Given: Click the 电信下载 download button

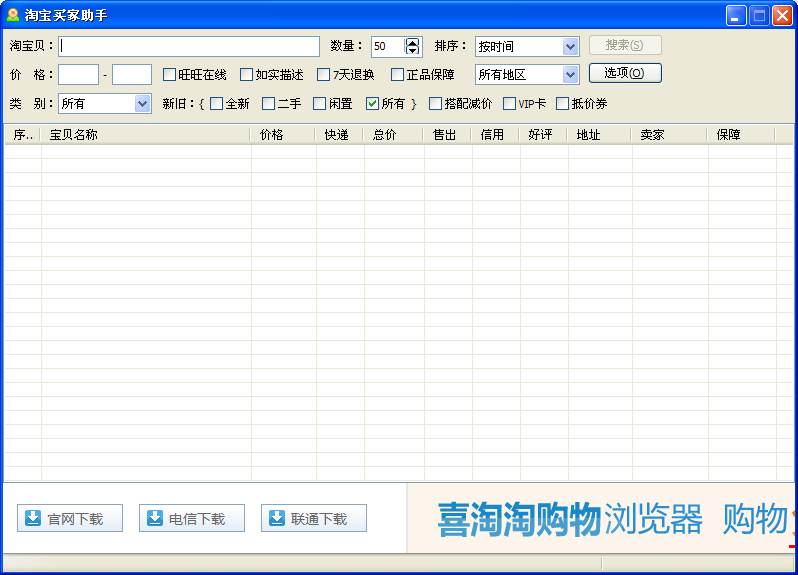Looking at the screenshot, I should (192, 518).
